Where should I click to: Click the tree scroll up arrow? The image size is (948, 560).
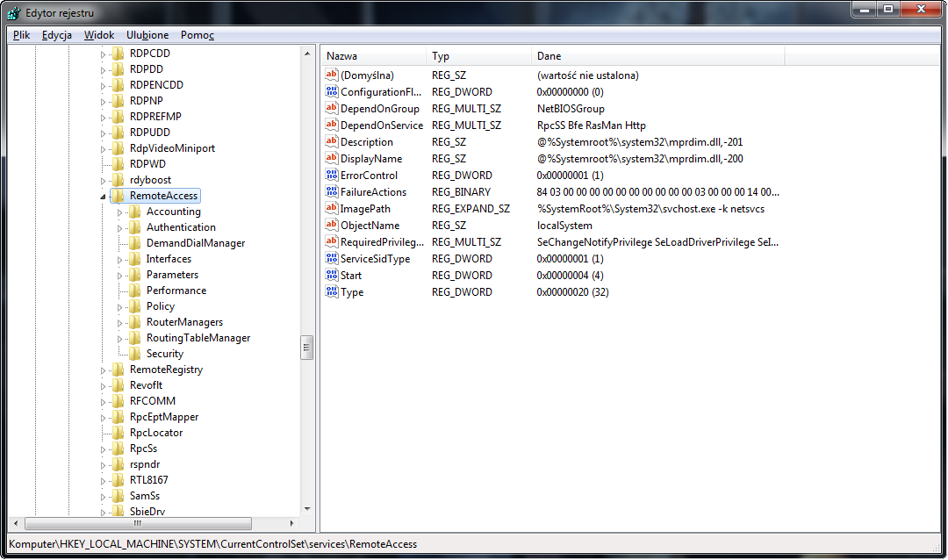pyautogui.click(x=307, y=54)
